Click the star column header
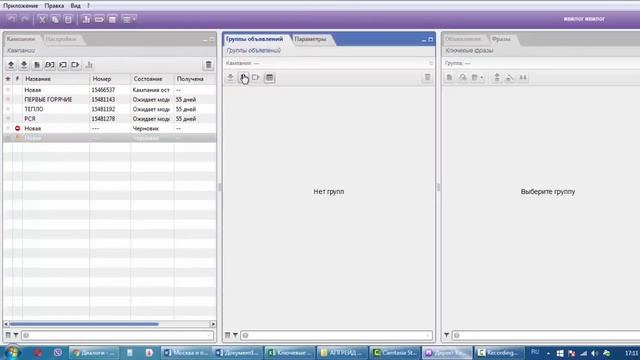 [x=8, y=79]
